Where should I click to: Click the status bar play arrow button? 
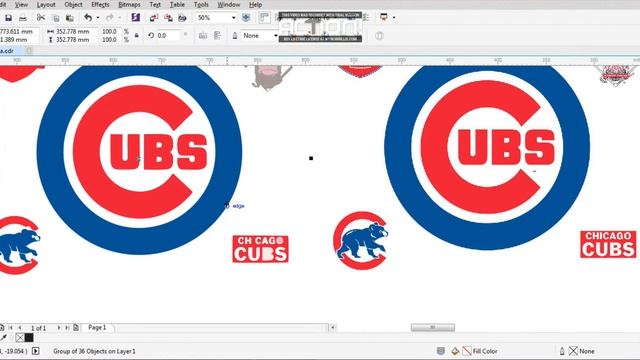click(36, 351)
